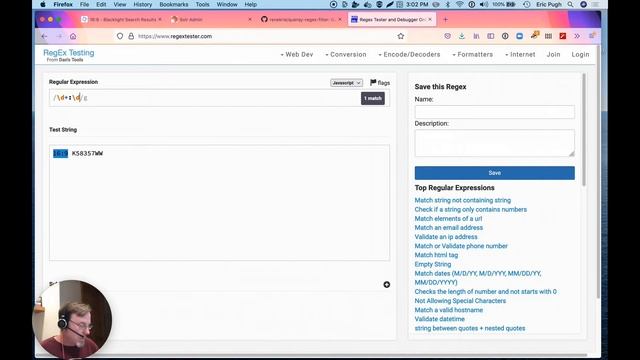Click the plus circle icon below test string
The image size is (640, 360).
point(387,284)
